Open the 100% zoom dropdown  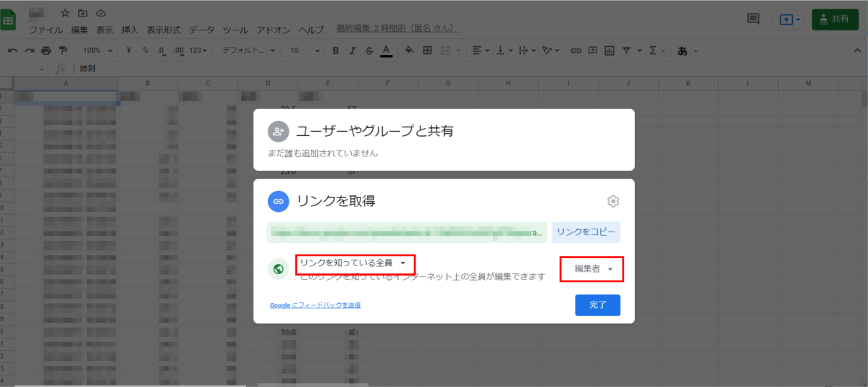click(x=97, y=51)
